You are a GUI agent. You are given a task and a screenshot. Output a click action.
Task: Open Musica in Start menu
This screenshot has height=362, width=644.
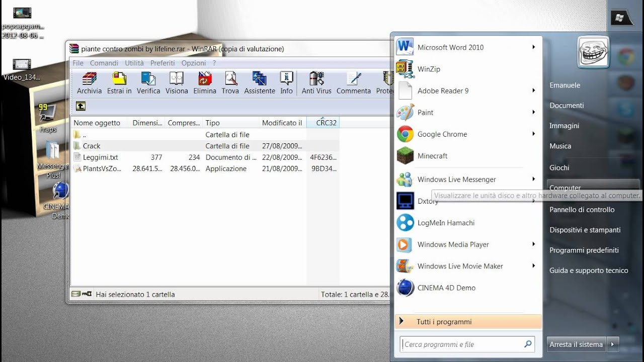tap(560, 146)
